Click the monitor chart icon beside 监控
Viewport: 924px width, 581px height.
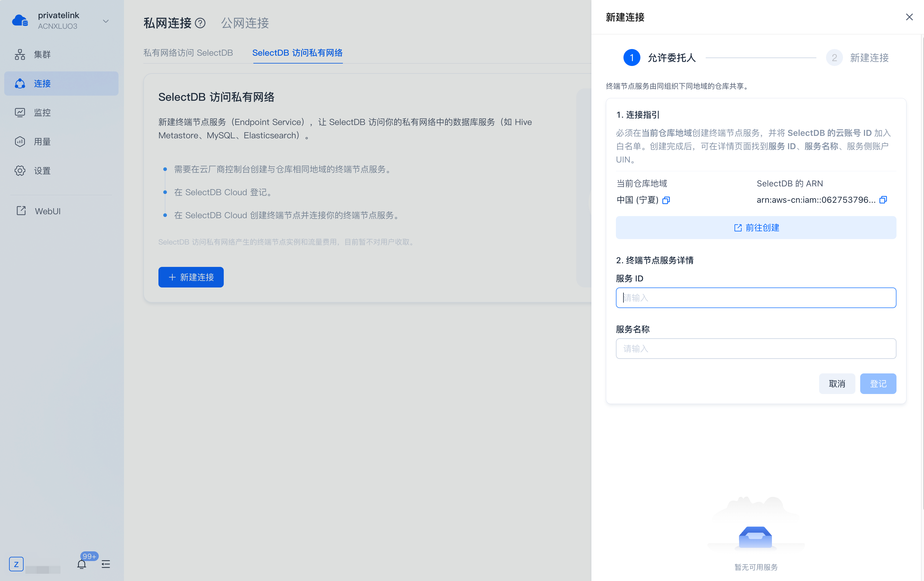(x=20, y=113)
